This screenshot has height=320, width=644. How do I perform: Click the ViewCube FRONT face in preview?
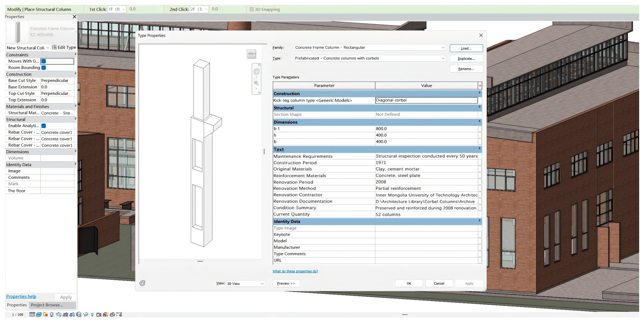tap(251, 54)
